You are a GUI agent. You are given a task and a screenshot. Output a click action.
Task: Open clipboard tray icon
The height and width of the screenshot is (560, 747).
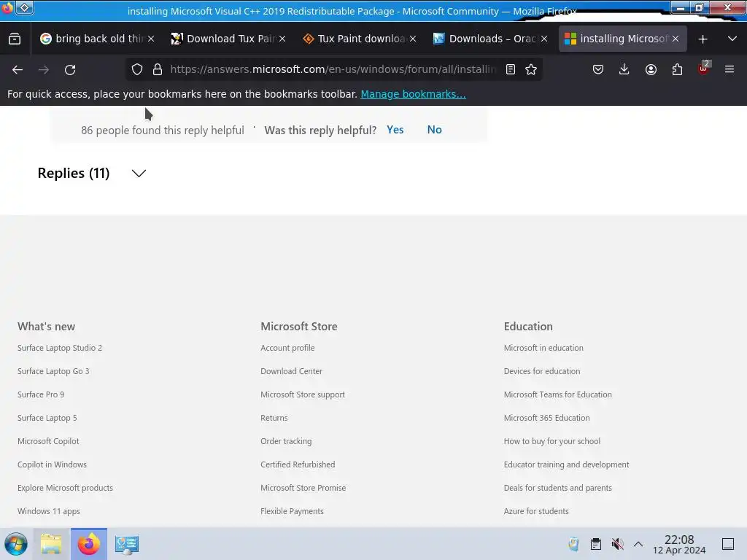coord(595,544)
